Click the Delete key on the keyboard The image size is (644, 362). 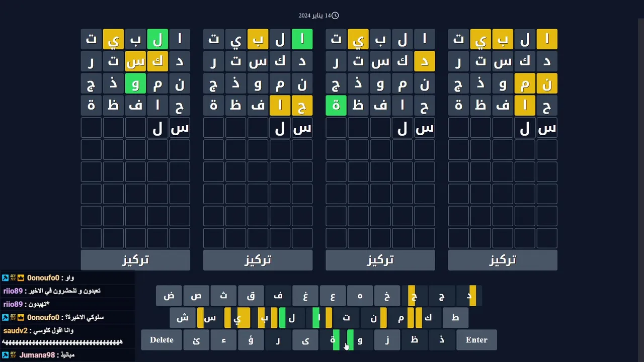point(162,340)
